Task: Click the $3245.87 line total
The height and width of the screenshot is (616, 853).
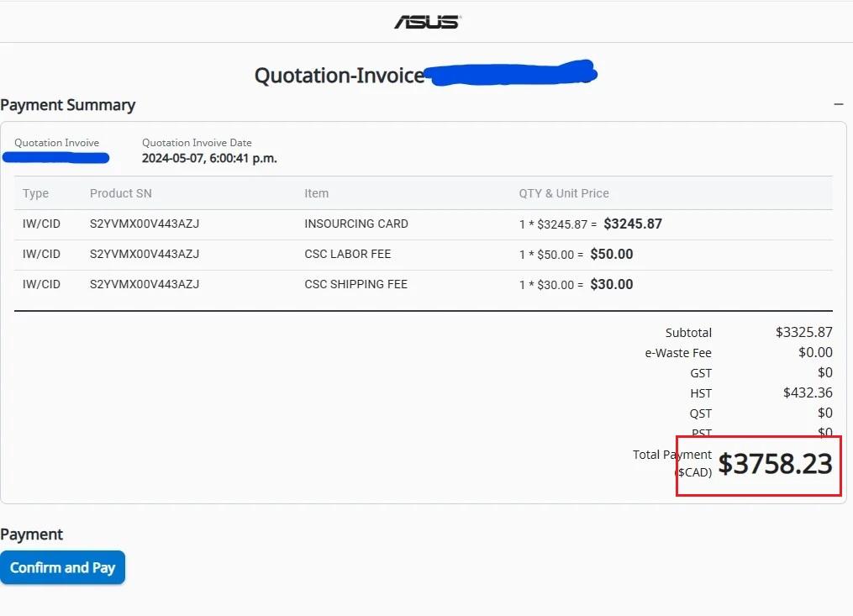Action: (x=633, y=224)
